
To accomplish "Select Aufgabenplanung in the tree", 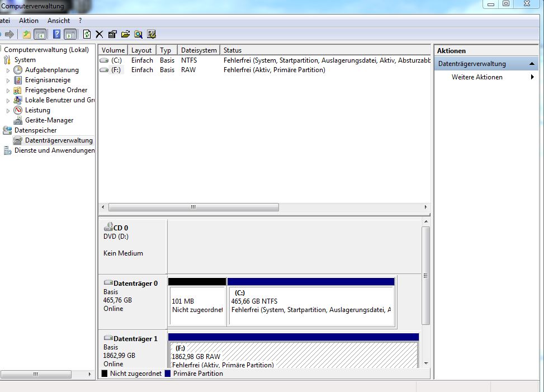I will (x=51, y=70).
